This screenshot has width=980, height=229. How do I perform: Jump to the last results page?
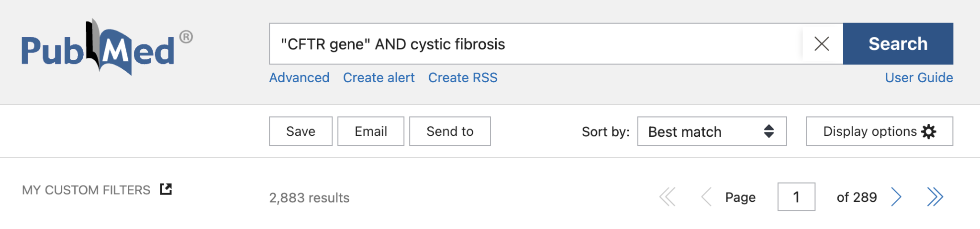[935, 197]
